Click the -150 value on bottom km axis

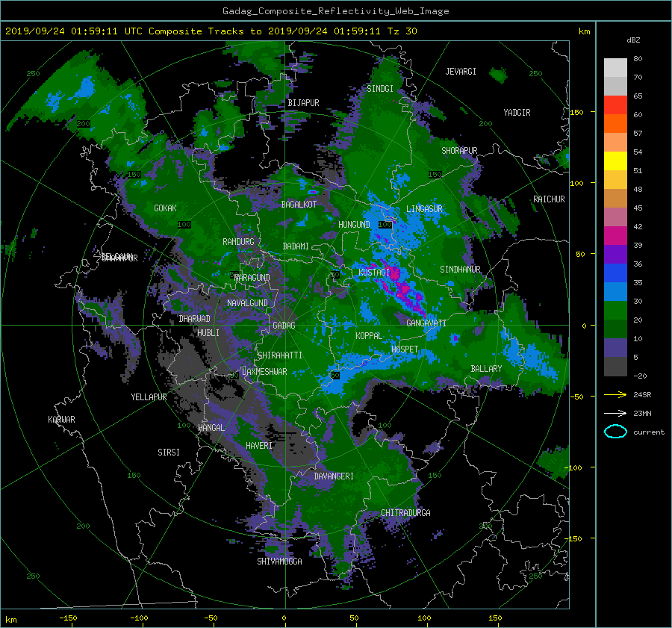click(x=68, y=618)
